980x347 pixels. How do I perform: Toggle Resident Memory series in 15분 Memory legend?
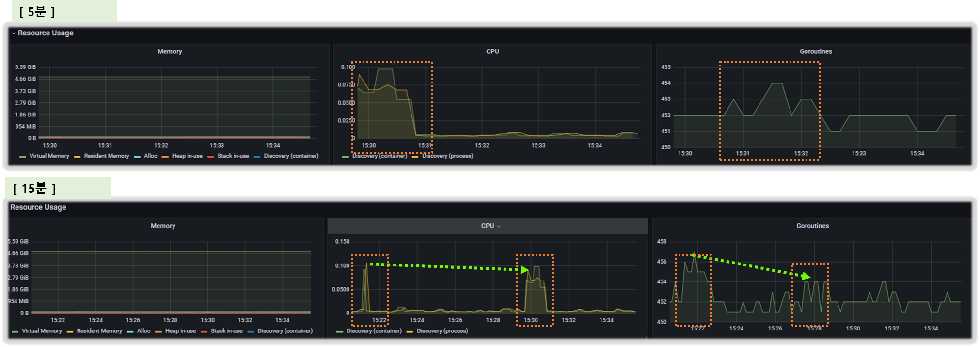coord(99,330)
